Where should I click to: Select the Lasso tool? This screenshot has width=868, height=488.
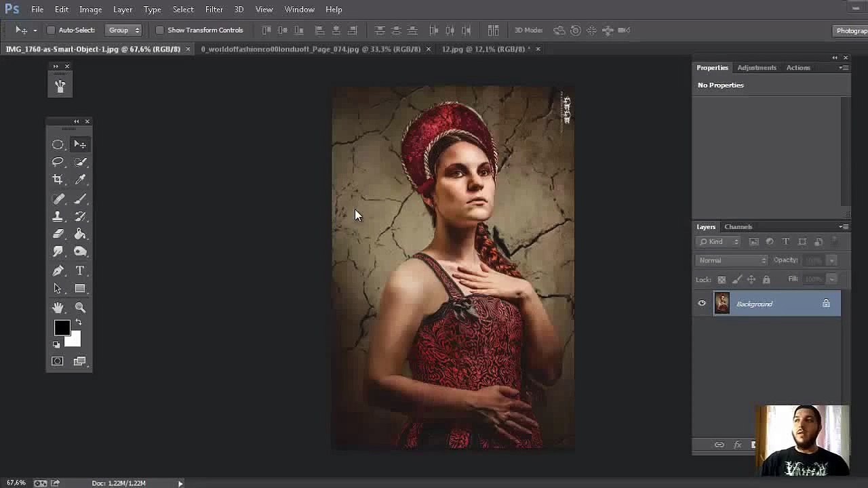click(x=58, y=162)
